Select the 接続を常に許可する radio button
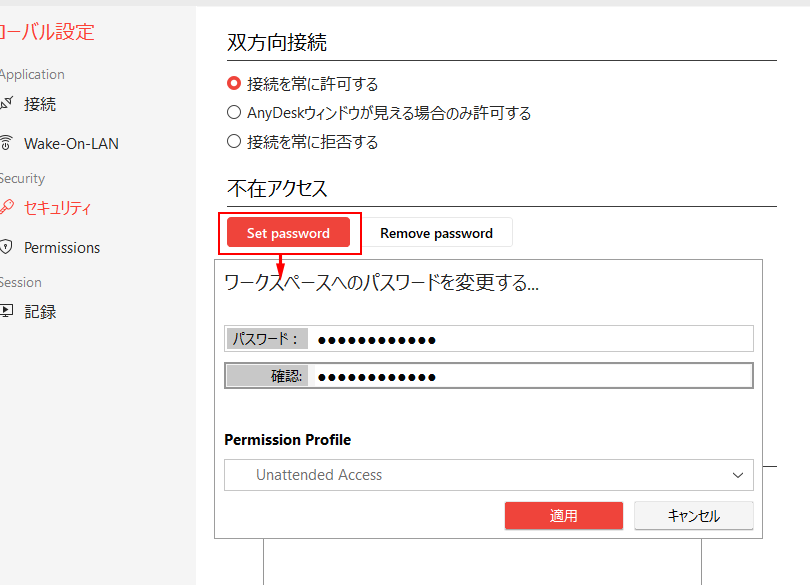This screenshot has height=585, width=810. coord(234,84)
